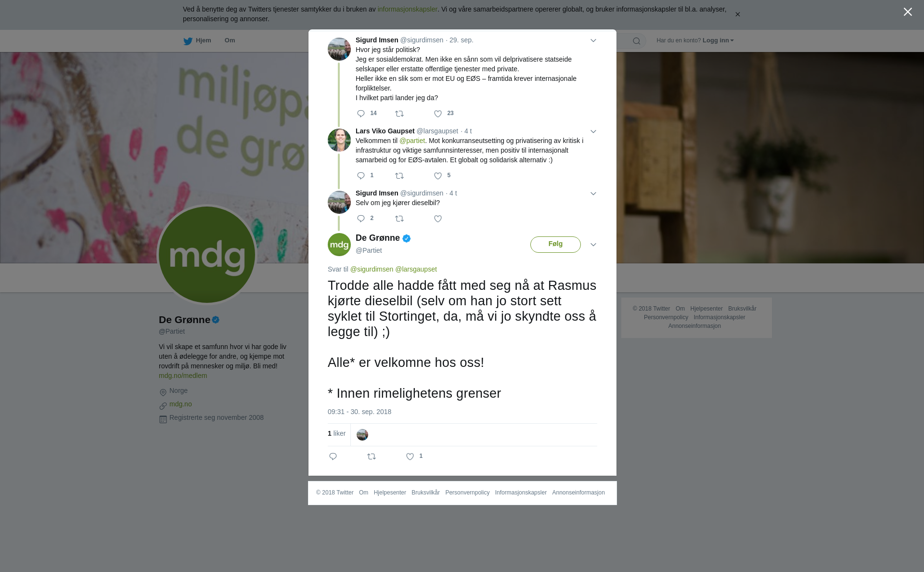Click the search magnifier icon
This screenshot has height=572, width=924.
(x=637, y=41)
